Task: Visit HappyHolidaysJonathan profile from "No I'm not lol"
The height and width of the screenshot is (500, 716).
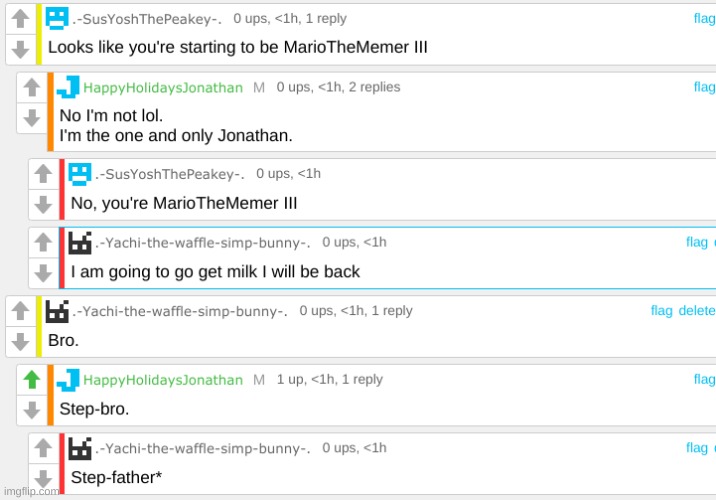Action: 163,88
